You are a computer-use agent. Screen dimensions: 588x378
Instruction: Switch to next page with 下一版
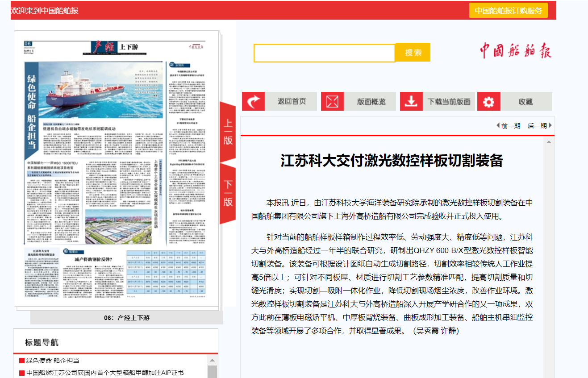coord(228,193)
